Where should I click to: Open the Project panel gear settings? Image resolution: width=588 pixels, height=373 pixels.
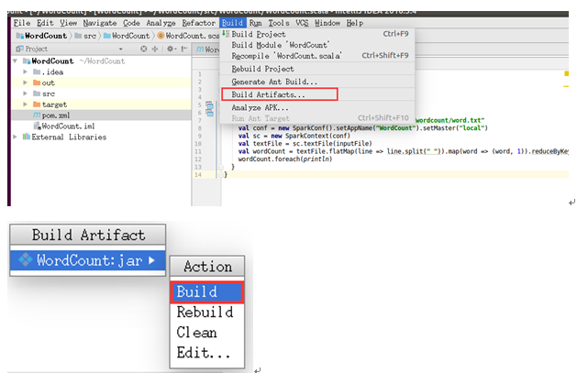pyautogui.click(x=171, y=49)
